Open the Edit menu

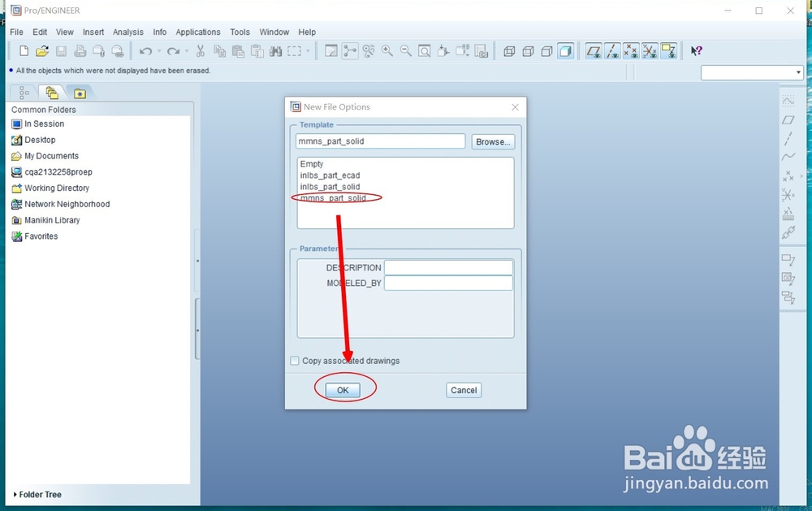click(x=40, y=32)
